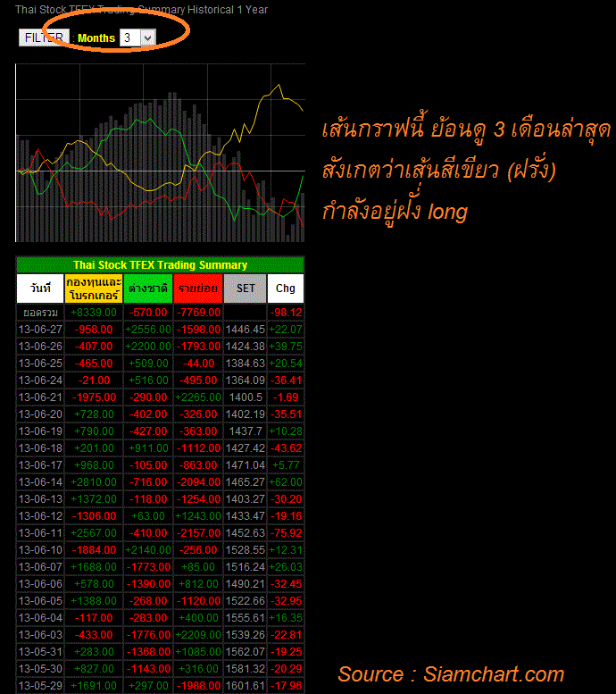Select the date cell 13-06-05
Viewport: 616px width, 694px height.
(x=40, y=600)
